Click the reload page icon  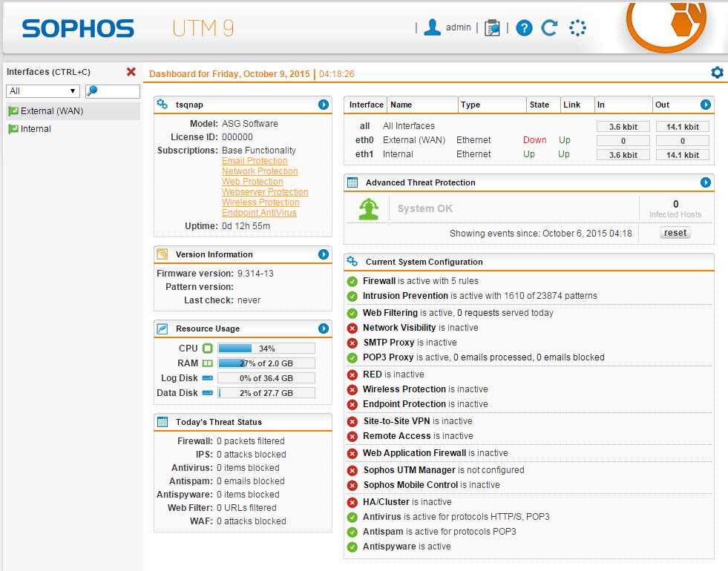550,28
